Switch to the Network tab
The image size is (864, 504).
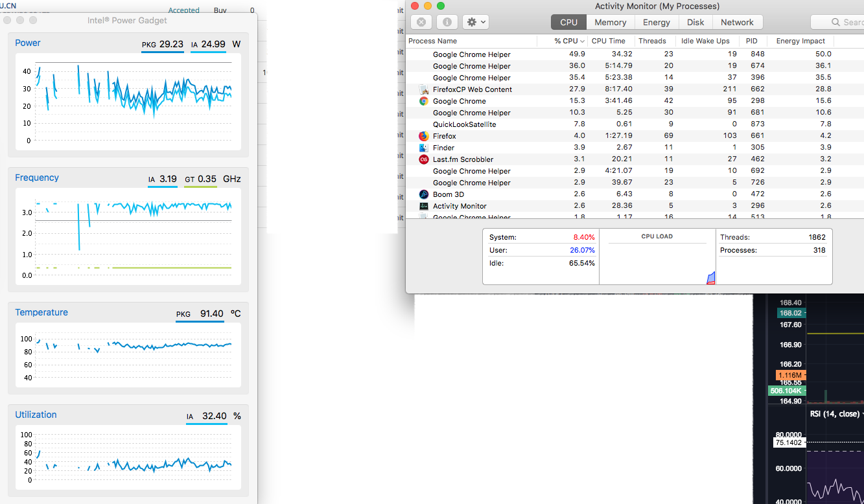pyautogui.click(x=738, y=22)
